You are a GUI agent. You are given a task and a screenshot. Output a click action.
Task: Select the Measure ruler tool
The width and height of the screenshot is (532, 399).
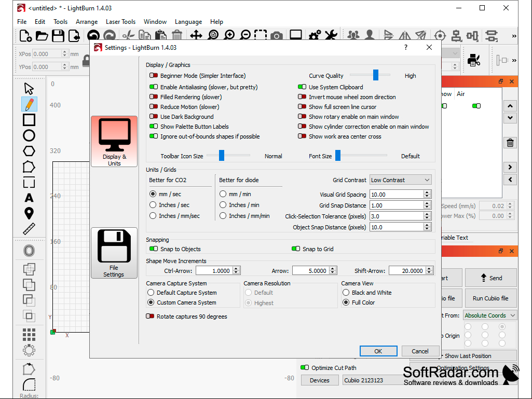(29, 229)
